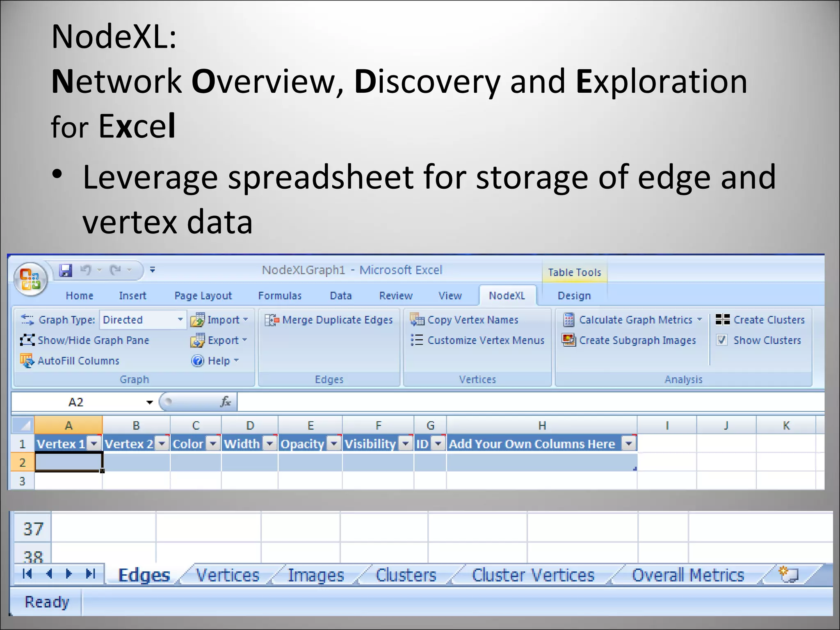Click the fx insert function icon
This screenshot has width=840, height=630.
pos(226,402)
